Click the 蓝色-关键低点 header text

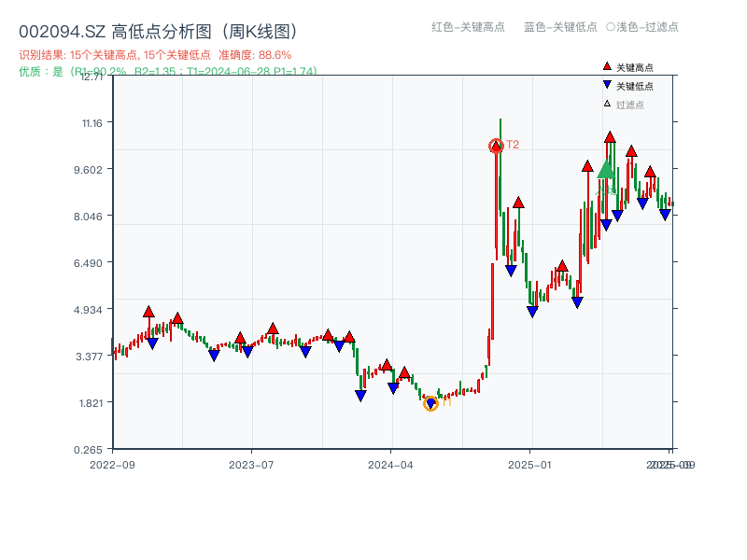[560, 27]
